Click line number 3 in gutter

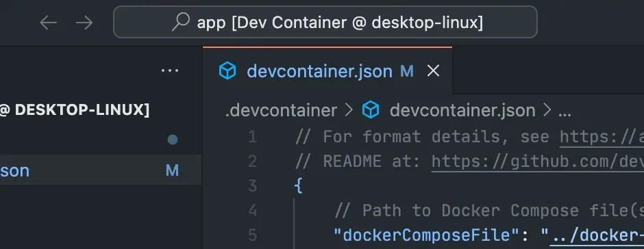252,186
